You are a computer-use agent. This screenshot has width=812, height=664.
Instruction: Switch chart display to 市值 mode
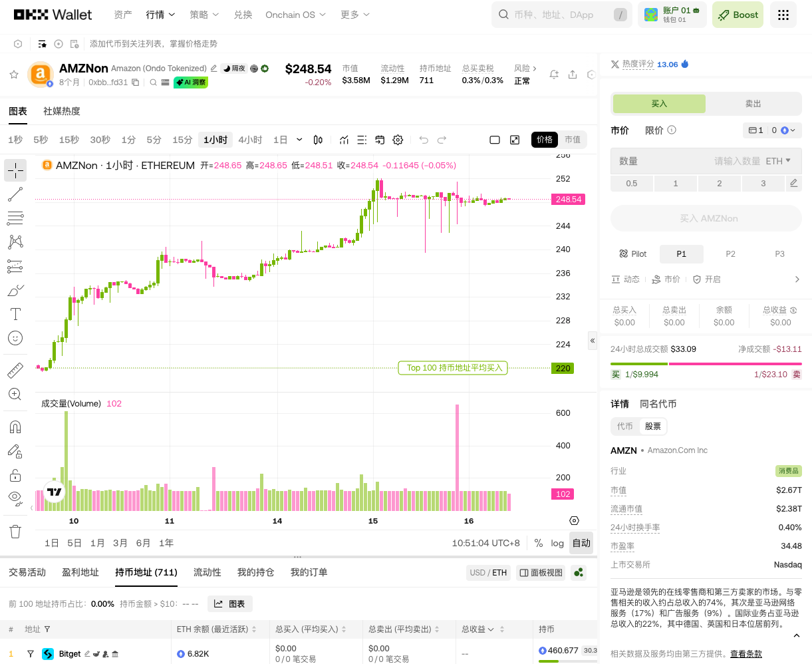point(572,140)
